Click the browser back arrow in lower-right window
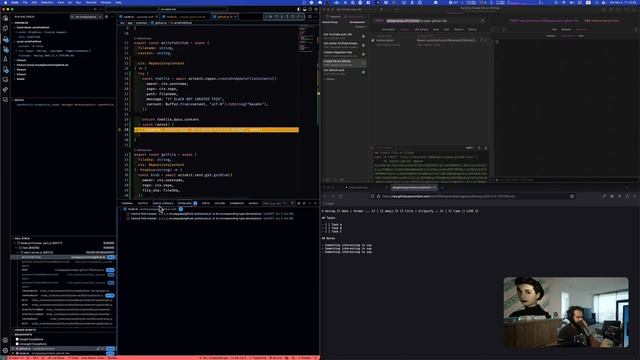The height and width of the screenshot is (360, 640). (325, 196)
